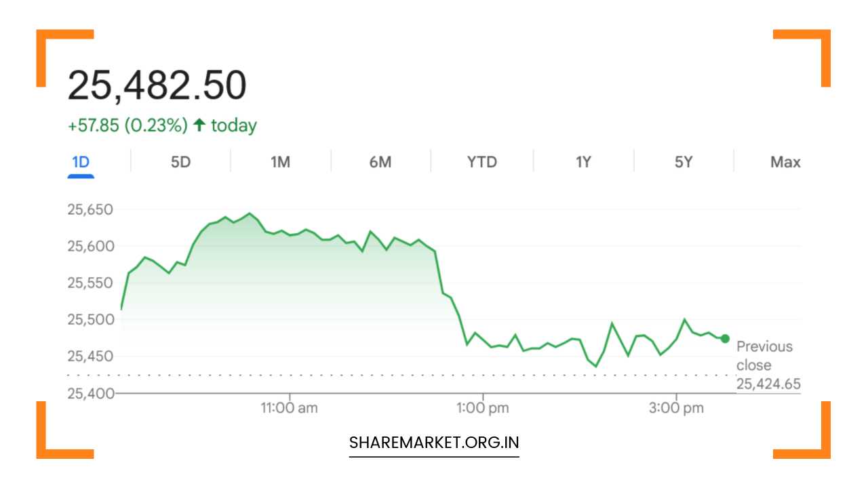Open the SHAREMARKET.ORG.IN link
This screenshot has height=488, width=868.
click(x=433, y=442)
